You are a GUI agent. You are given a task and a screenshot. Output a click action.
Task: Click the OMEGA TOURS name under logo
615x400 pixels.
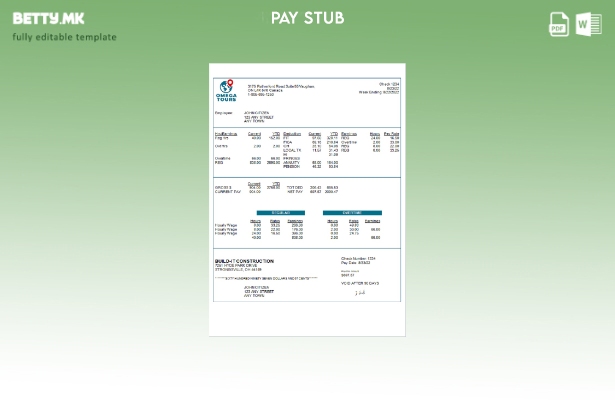pos(227,99)
